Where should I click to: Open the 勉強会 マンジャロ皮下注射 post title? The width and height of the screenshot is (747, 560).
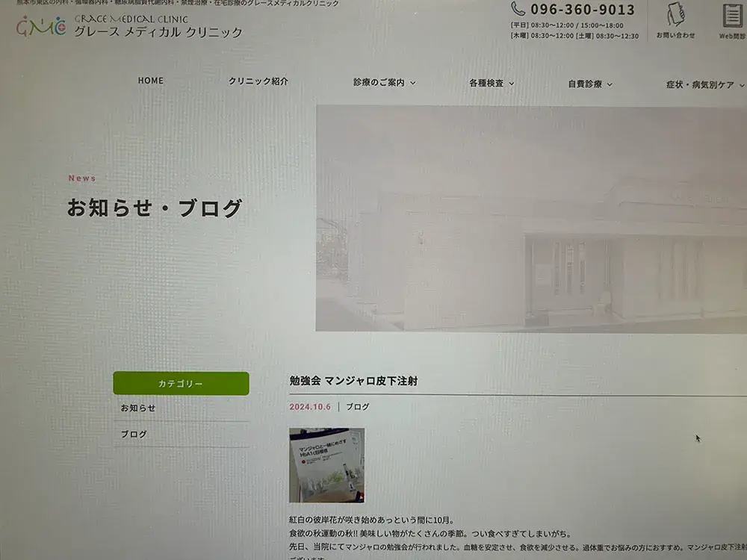[x=353, y=381]
